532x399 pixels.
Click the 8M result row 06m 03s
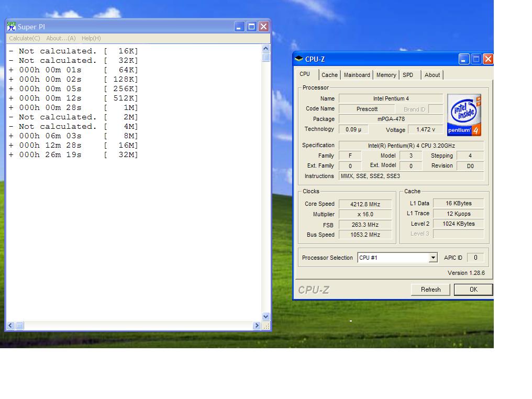73,136
